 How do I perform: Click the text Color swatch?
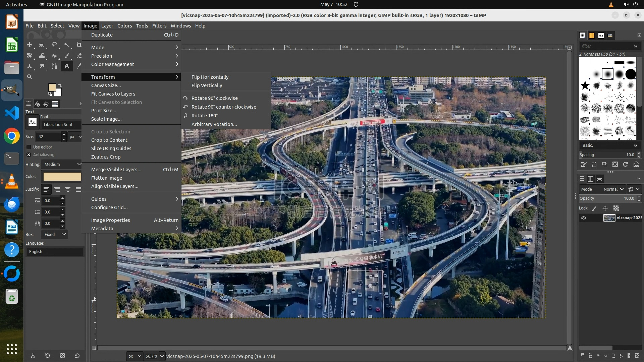tap(62, 177)
